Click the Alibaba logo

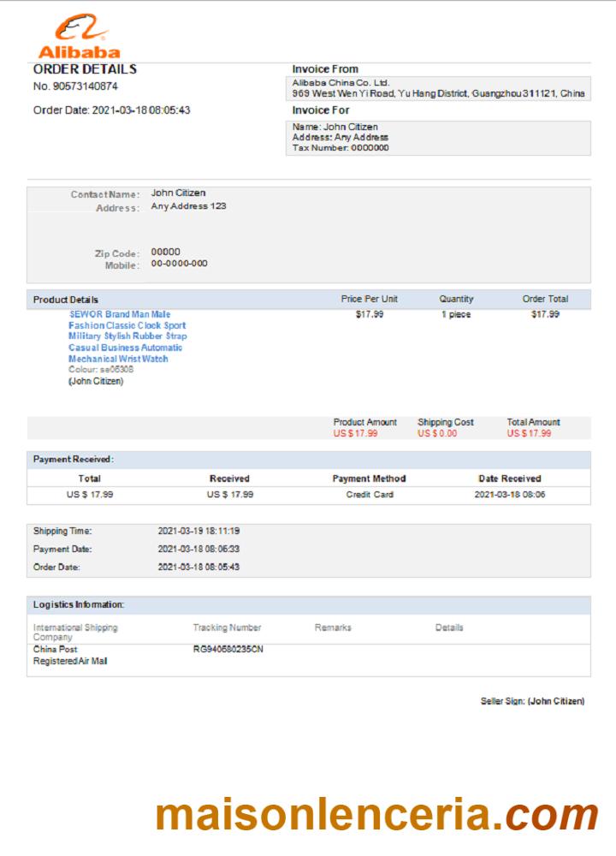tap(80, 38)
